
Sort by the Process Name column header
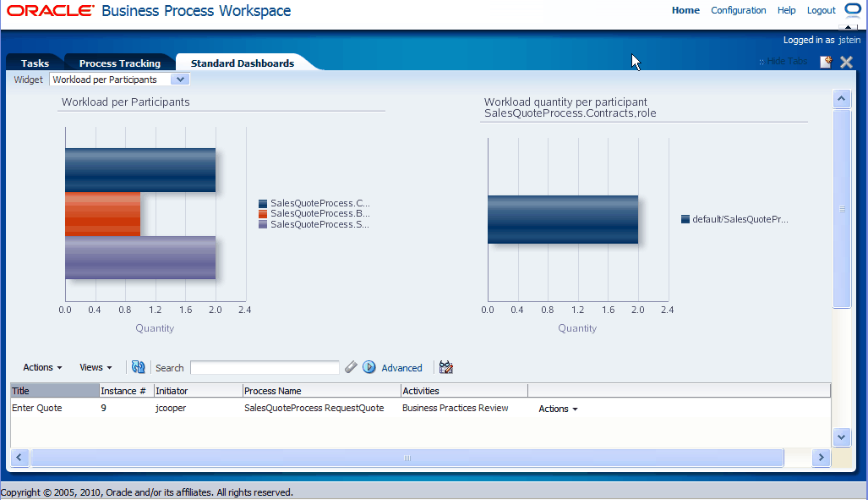[322, 391]
